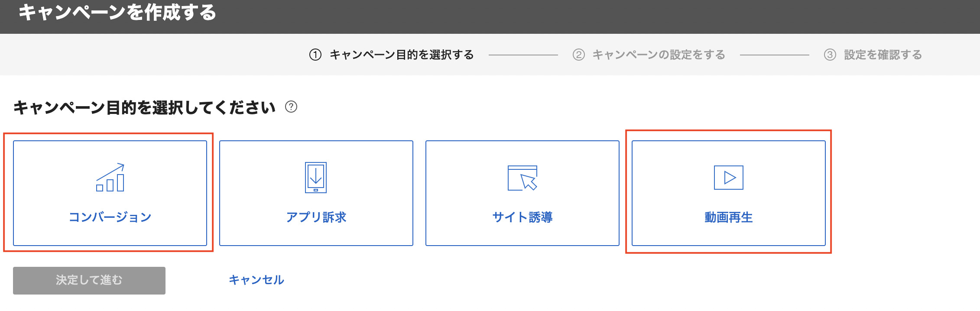
Task: Jump to 設定を確認する step label
Action: coord(883,55)
